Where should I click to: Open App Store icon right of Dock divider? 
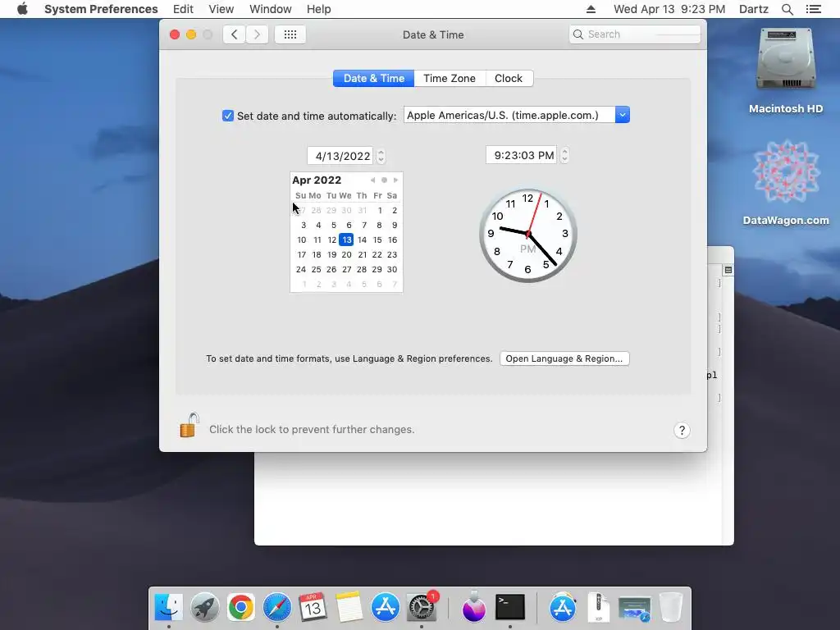click(563, 607)
